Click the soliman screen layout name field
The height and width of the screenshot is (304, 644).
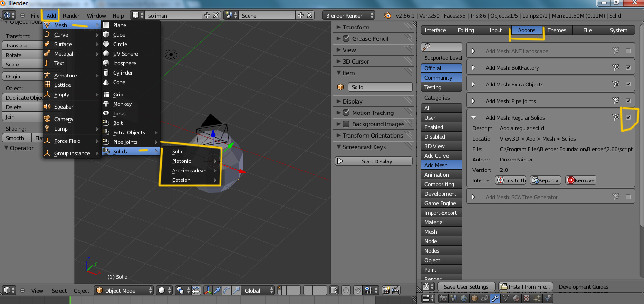(x=173, y=16)
